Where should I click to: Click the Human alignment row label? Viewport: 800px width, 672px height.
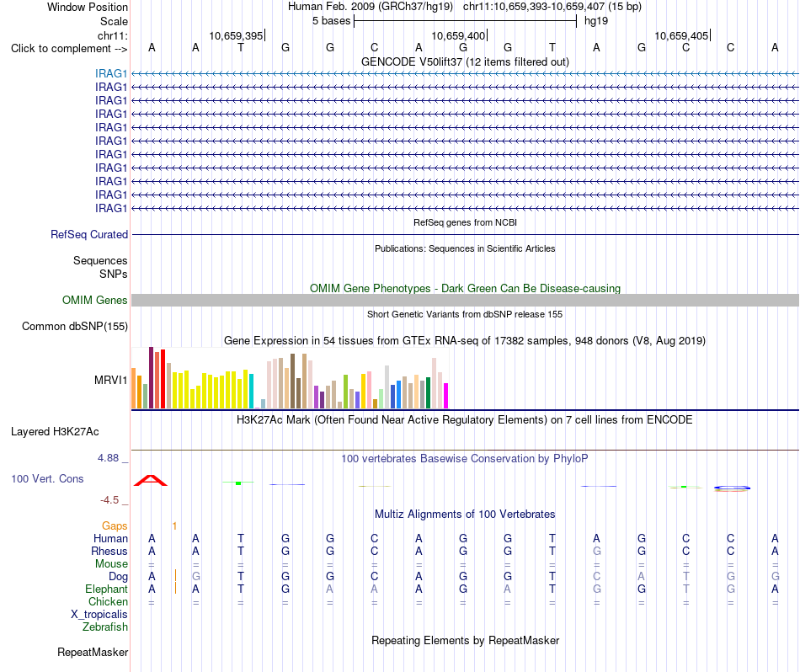pyautogui.click(x=110, y=539)
